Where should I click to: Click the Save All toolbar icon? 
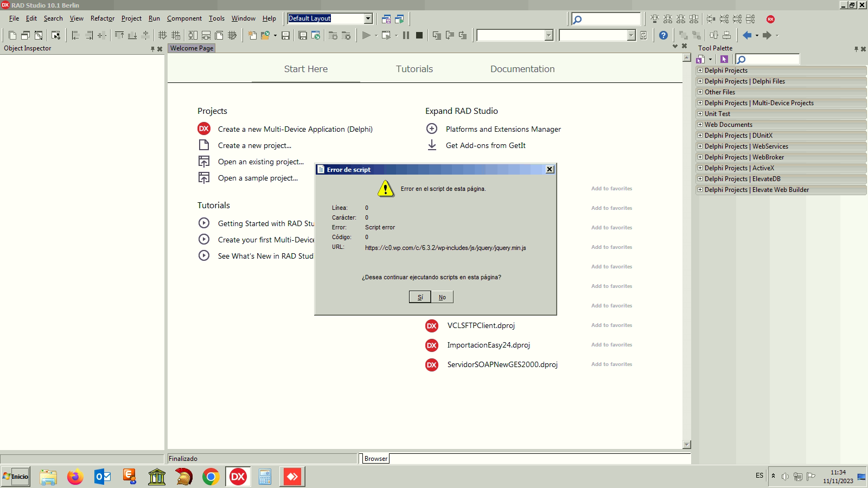pyautogui.click(x=303, y=35)
